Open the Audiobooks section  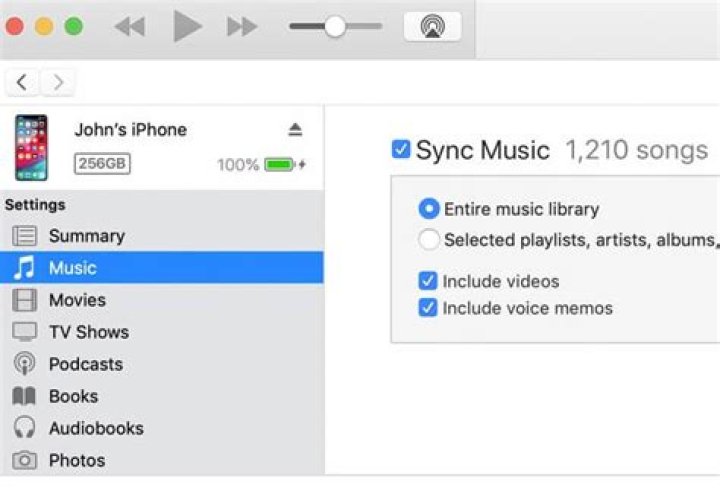point(162,428)
